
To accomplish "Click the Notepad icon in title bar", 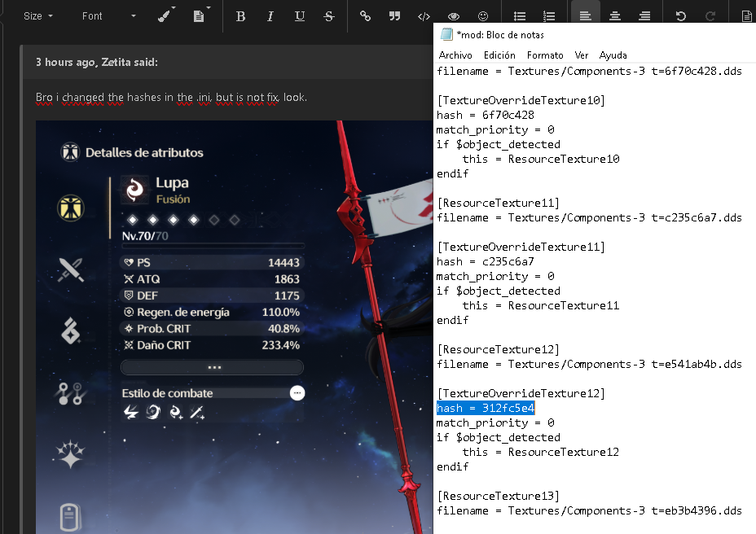I will (446, 34).
